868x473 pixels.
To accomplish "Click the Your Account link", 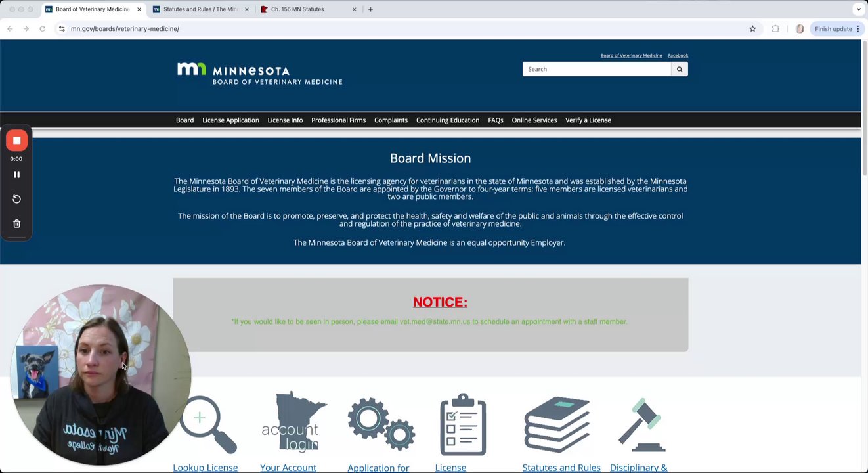I will point(288,468).
